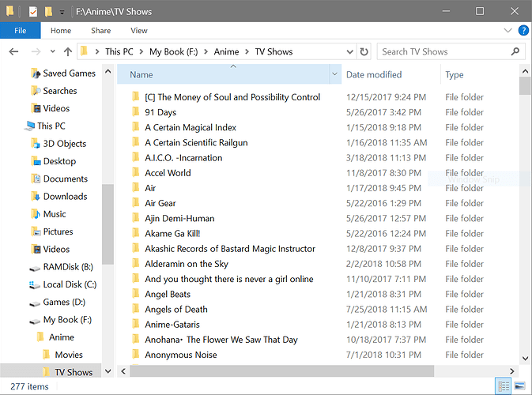Viewport: 532px width, 395px height.
Task: Open the Help question mark icon
Action: 523,31
